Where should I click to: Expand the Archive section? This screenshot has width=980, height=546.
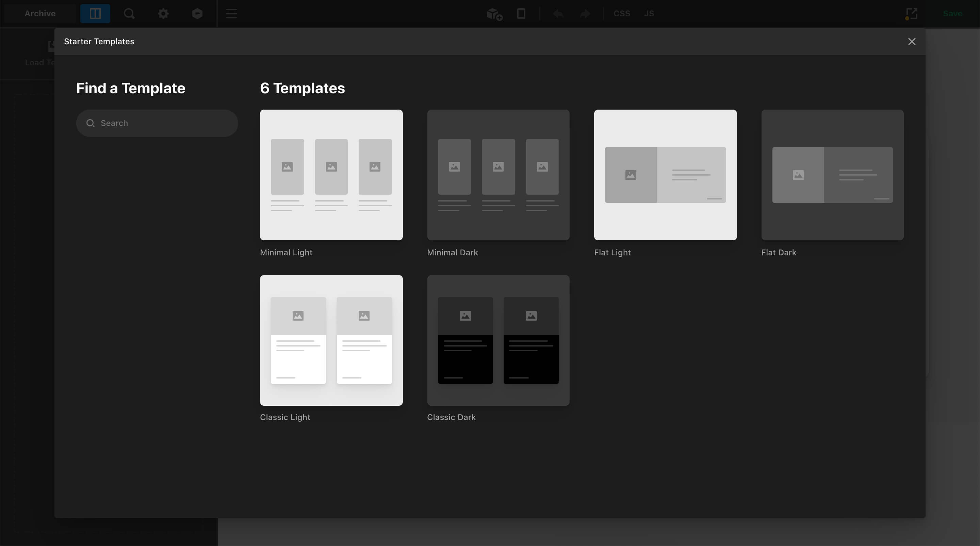click(39, 13)
